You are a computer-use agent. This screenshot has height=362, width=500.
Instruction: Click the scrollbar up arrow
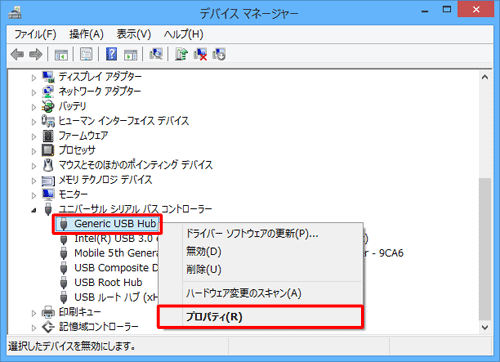click(x=485, y=77)
